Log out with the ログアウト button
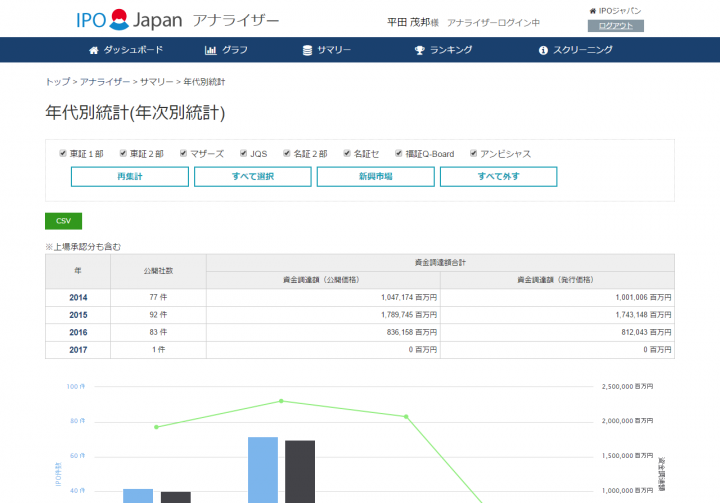720x503 pixels. [615, 26]
